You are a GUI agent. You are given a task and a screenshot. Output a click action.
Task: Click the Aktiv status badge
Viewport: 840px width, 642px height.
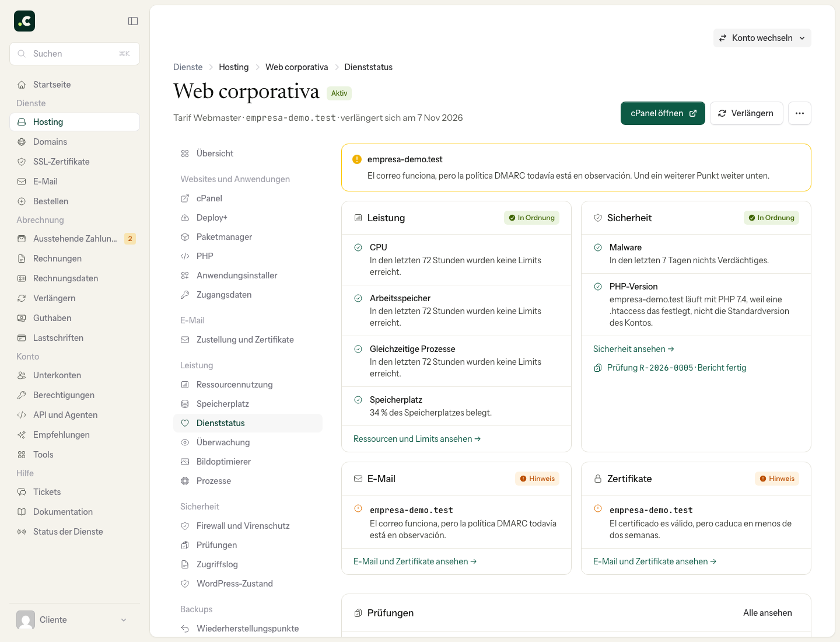point(339,93)
